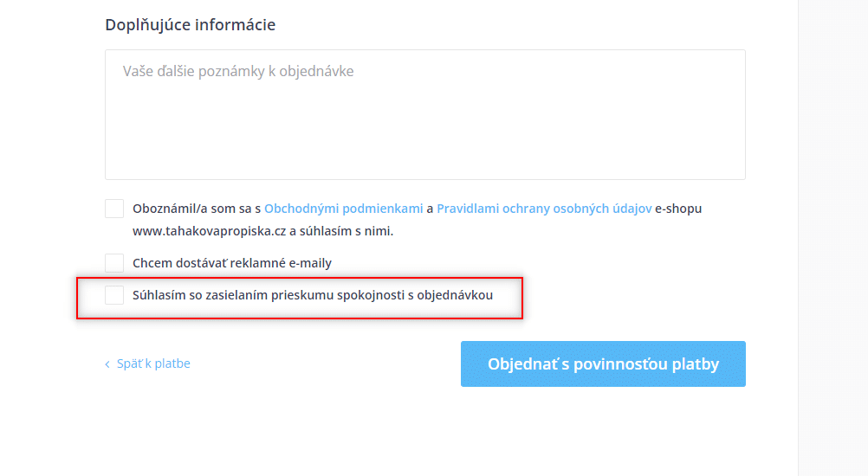Click the back chevron before Späť k platbe
This screenshot has height=476, width=868.
click(107, 364)
